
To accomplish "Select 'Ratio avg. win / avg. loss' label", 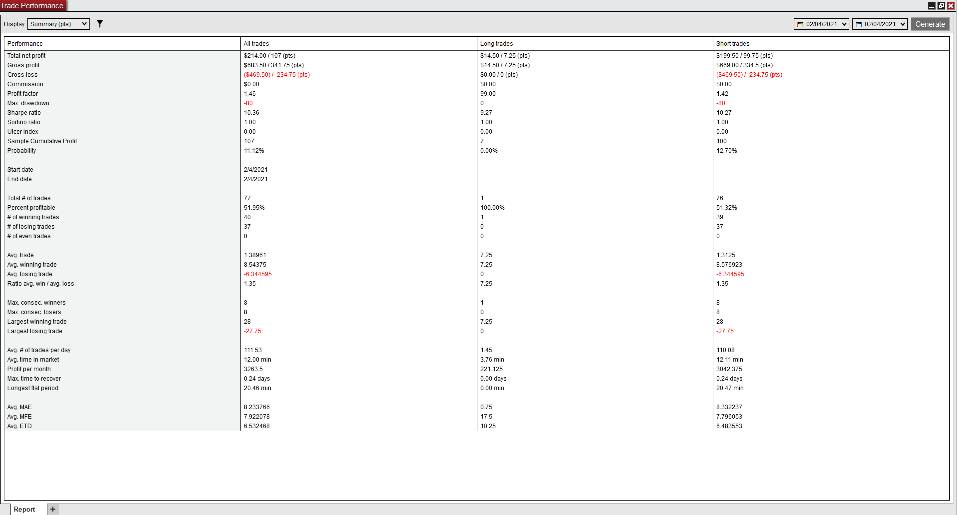I will [40, 283].
